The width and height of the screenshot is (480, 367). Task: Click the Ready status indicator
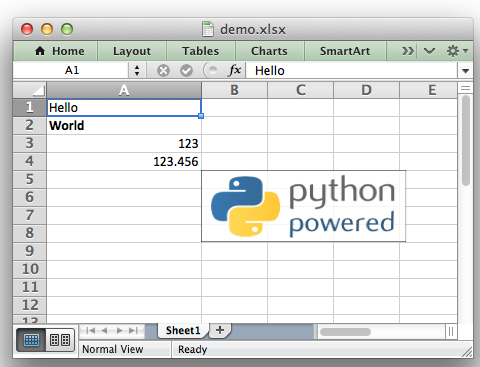pyautogui.click(x=192, y=349)
